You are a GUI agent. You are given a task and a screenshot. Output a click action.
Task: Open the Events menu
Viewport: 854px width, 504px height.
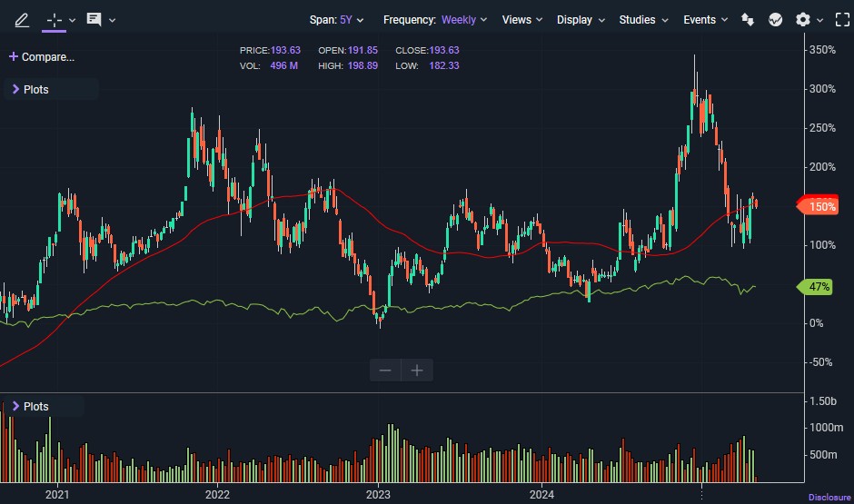click(x=705, y=19)
